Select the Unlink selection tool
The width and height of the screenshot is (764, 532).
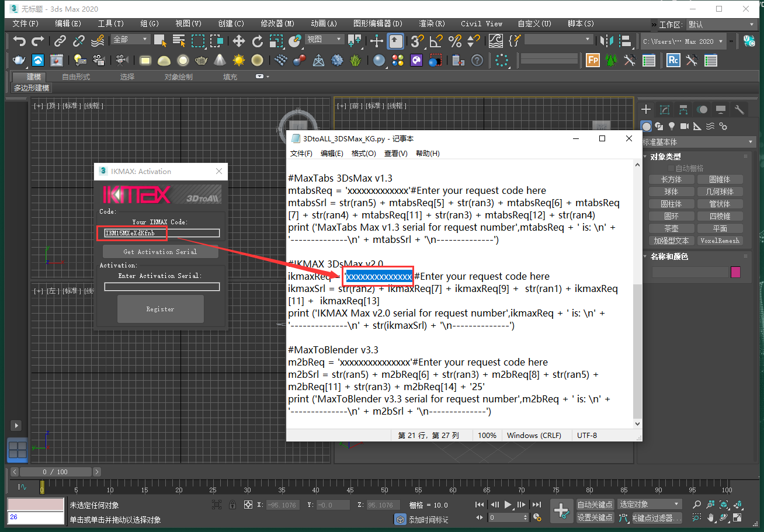coord(79,41)
